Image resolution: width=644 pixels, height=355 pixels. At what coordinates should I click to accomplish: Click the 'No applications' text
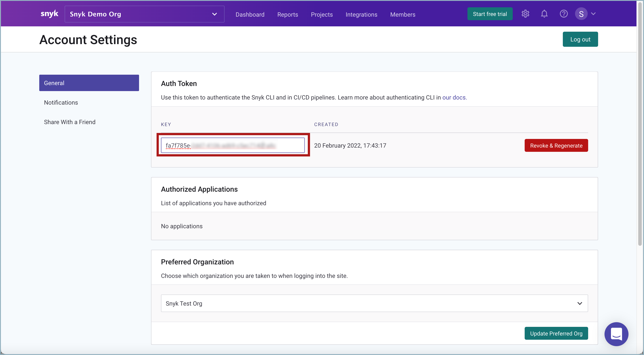tap(182, 226)
